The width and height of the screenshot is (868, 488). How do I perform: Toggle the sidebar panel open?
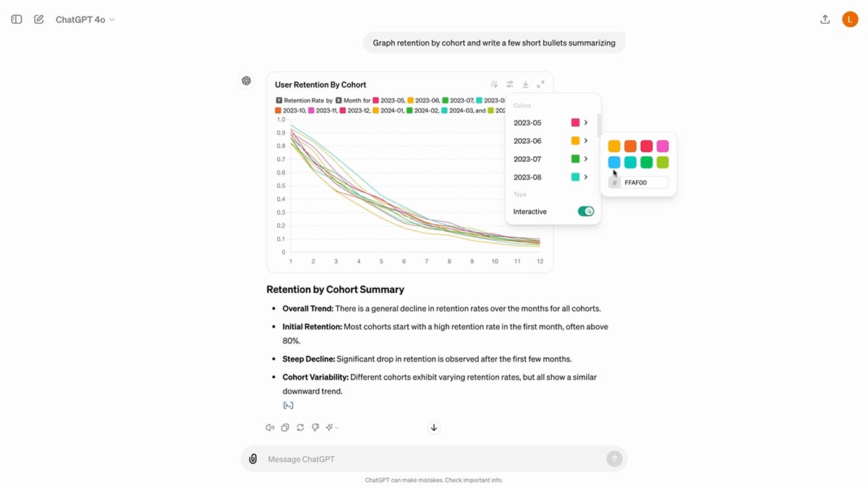coord(17,20)
